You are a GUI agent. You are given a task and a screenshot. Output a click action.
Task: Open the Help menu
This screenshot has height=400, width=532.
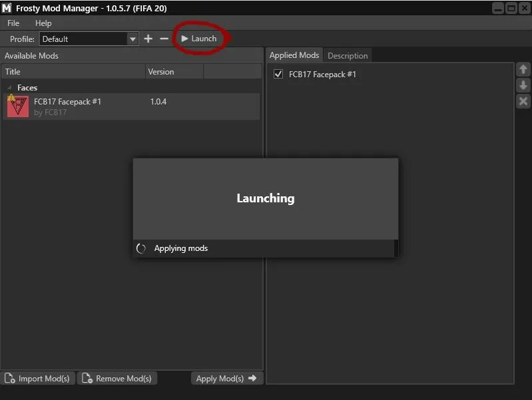(43, 23)
